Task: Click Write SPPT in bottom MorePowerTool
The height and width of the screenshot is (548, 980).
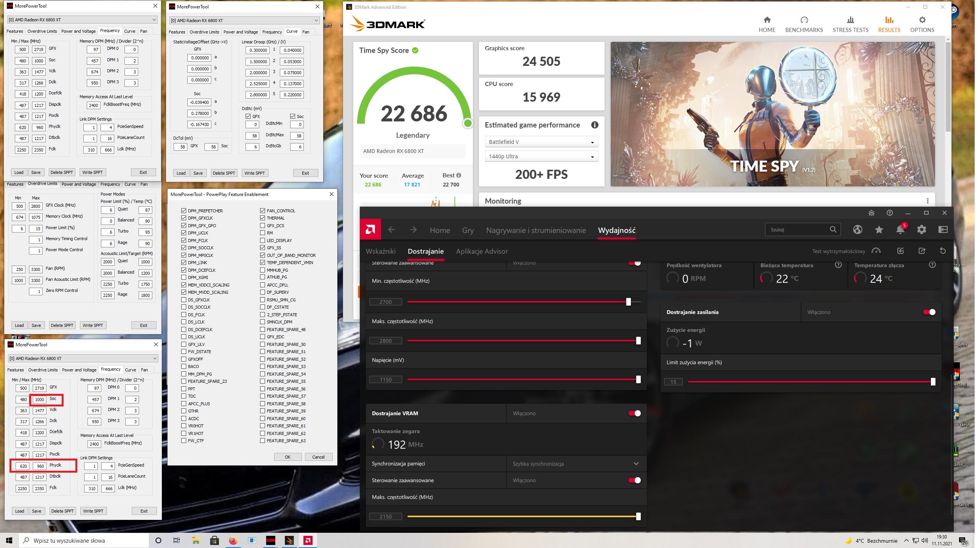Action: (94, 511)
